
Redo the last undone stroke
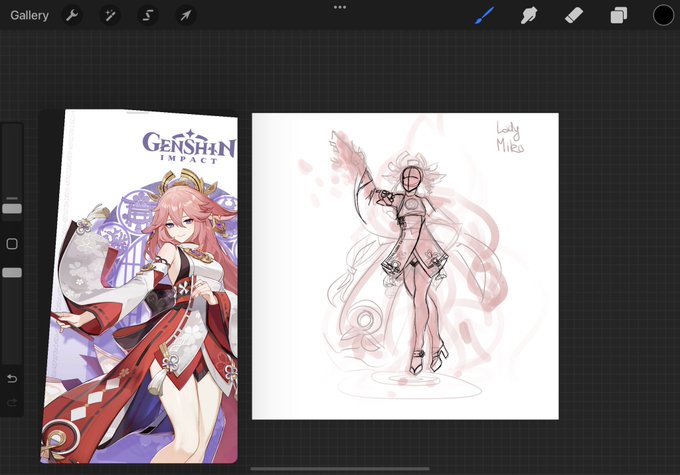(12, 403)
